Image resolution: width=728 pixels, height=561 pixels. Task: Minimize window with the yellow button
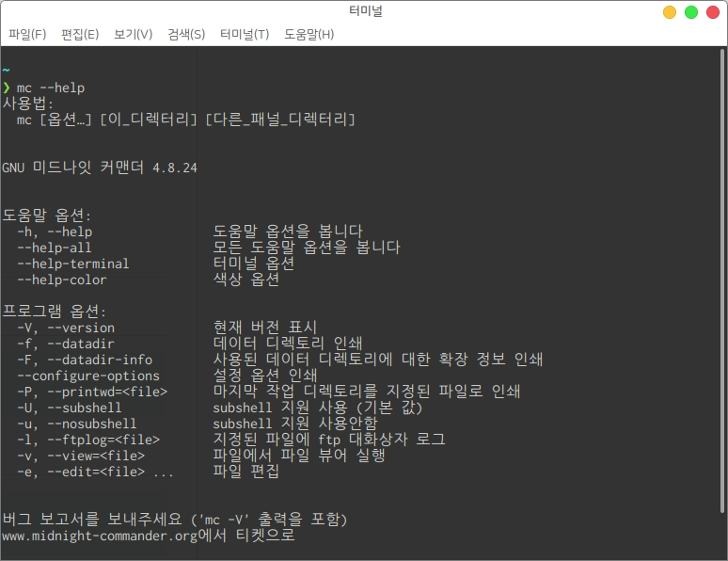[670, 12]
